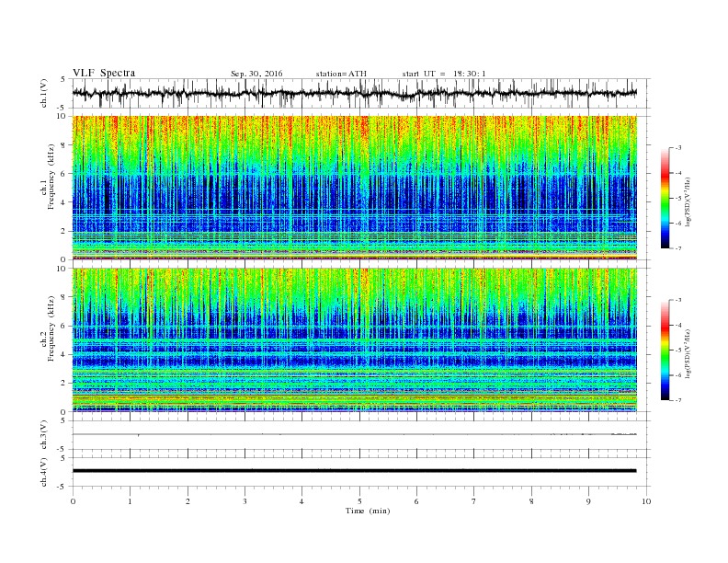Click the "ch.4(V)" axis label
Viewport: 728px width, 563px height.
44,472
